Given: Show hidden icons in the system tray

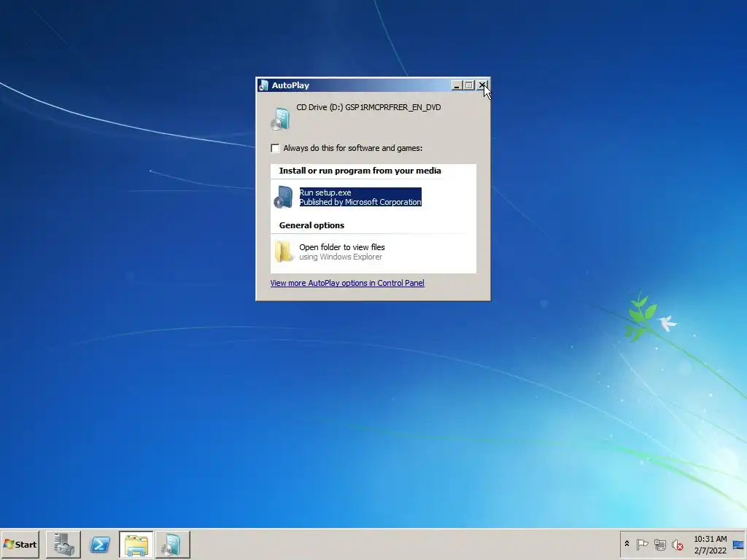Looking at the screenshot, I should click(627, 544).
